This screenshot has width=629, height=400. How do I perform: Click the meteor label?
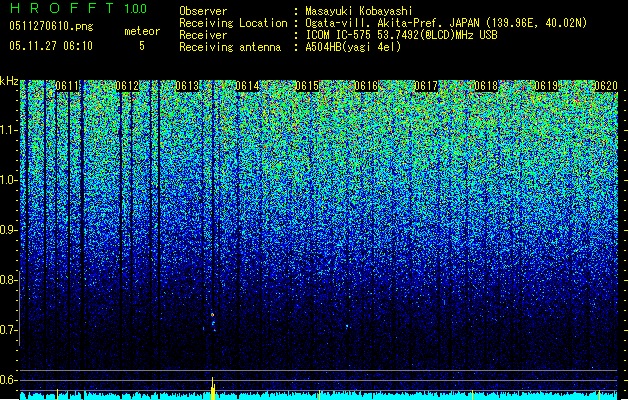[142, 31]
